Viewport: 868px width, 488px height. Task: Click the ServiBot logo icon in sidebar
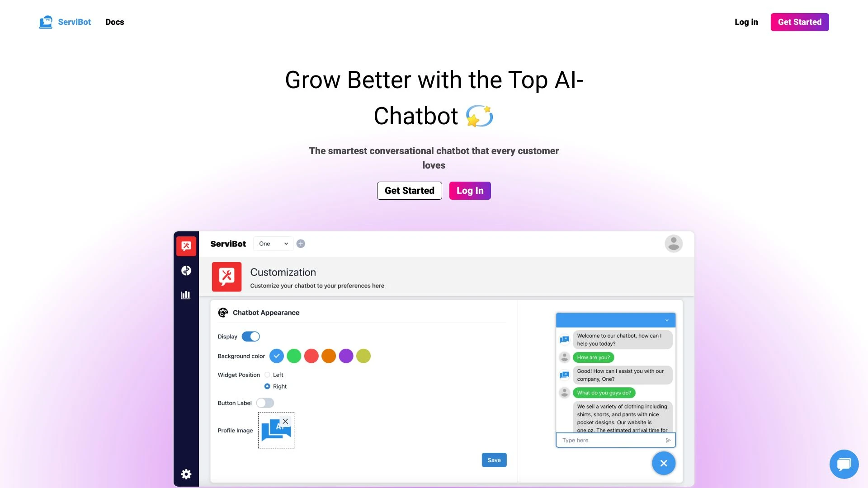pyautogui.click(x=186, y=245)
